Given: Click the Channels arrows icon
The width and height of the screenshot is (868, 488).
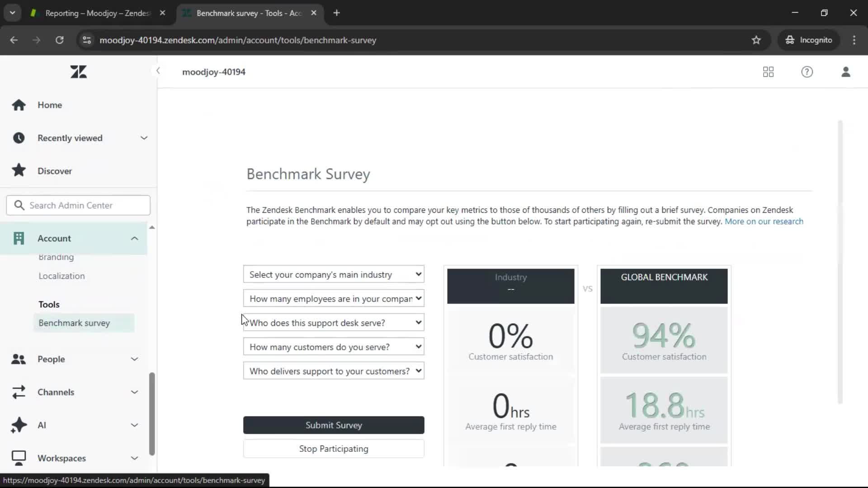Looking at the screenshot, I should pos(19,392).
